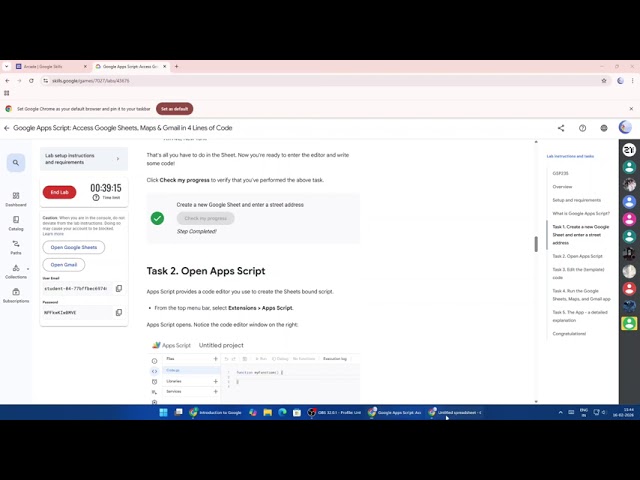Viewport: 640px width, 480px height.
Task: Dismiss the default browser notification bar
Action: (x=631, y=109)
